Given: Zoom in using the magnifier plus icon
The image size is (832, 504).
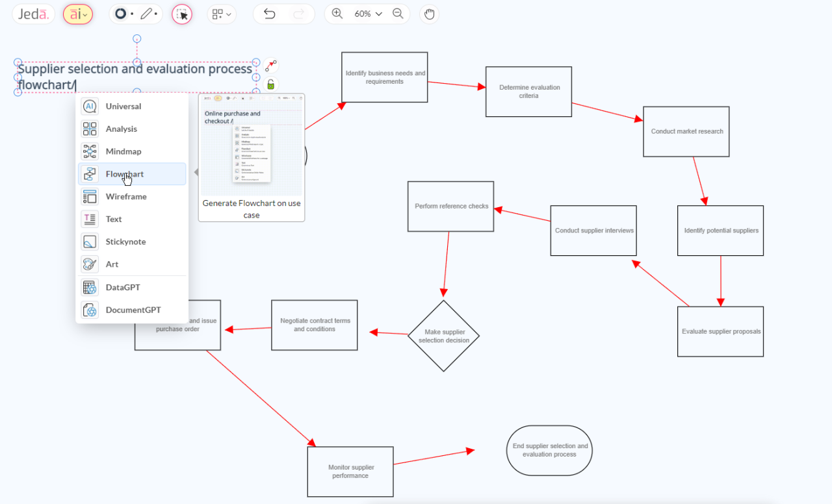Looking at the screenshot, I should (337, 13).
